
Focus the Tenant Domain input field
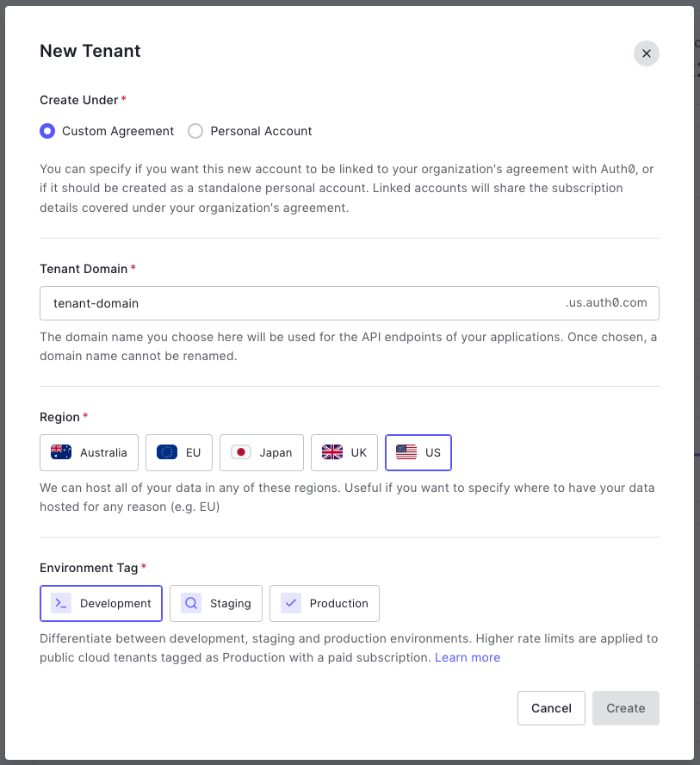point(301,303)
